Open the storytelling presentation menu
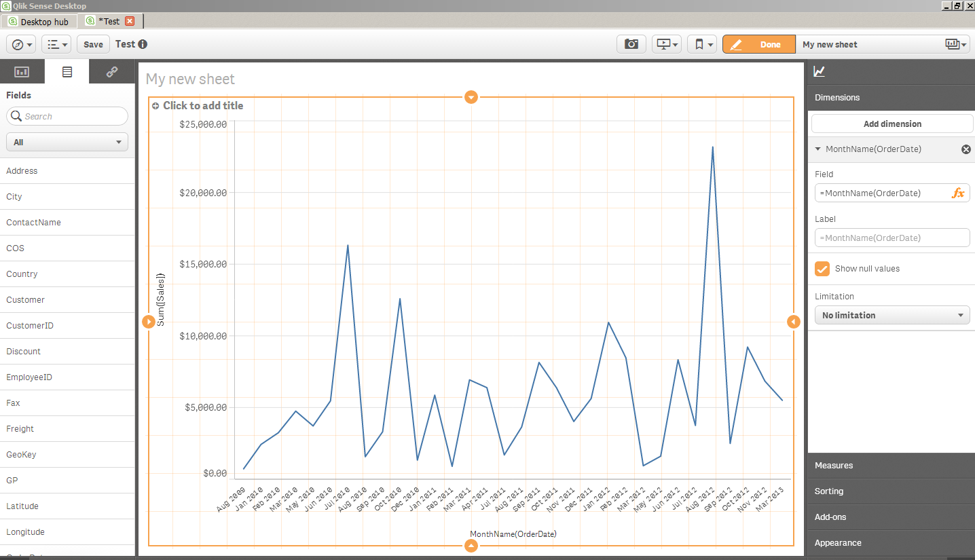This screenshot has height=560, width=975. [x=667, y=44]
